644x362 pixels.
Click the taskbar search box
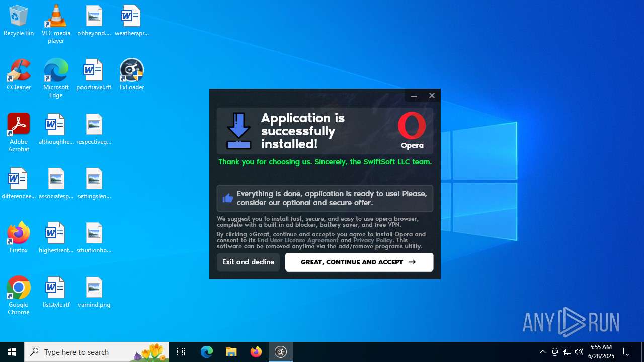pos(97,352)
